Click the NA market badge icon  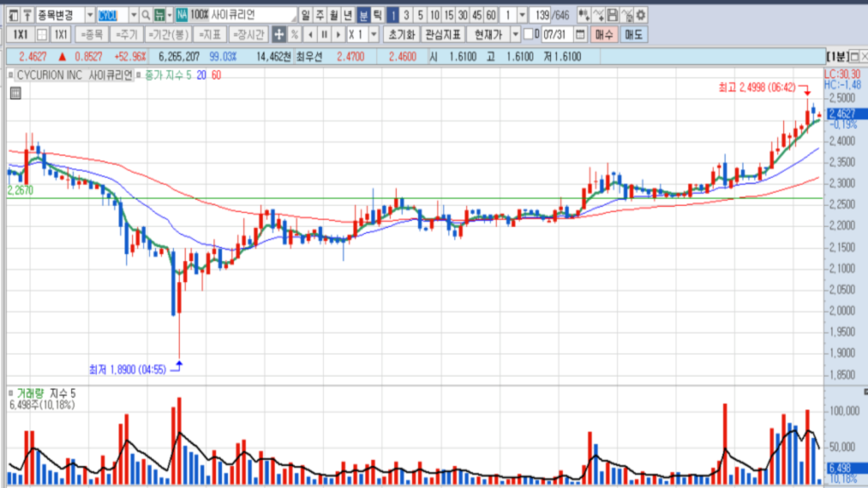point(181,15)
